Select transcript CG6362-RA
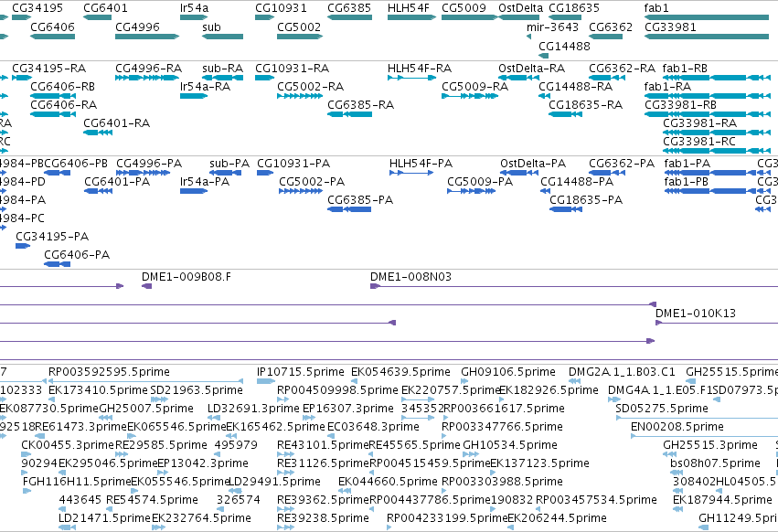 pos(605,78)
